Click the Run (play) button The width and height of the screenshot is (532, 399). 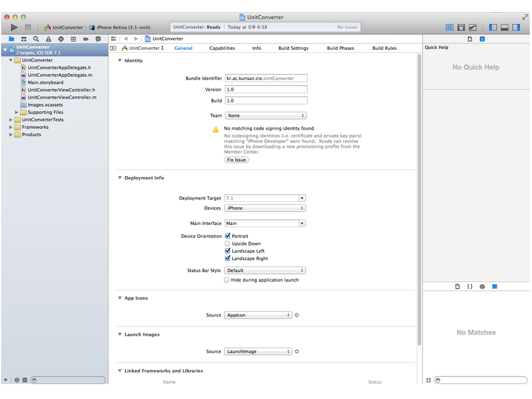(x=14, y=27)
